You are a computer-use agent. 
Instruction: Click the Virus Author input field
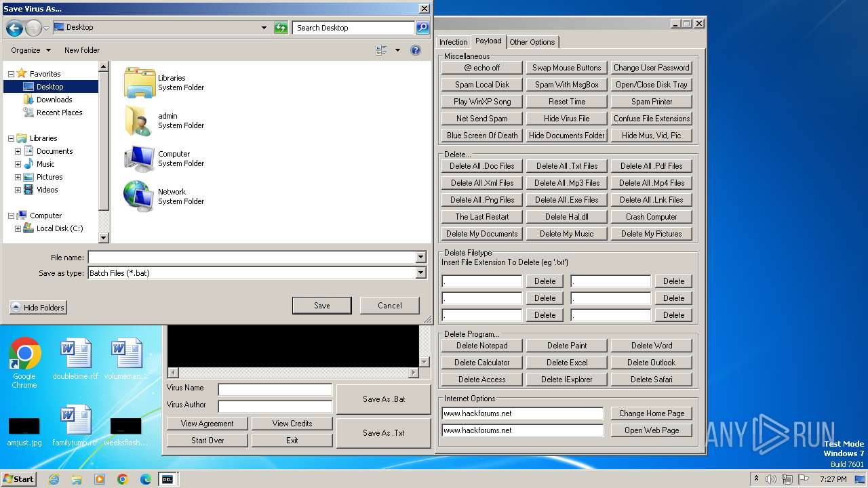point(275,406)
